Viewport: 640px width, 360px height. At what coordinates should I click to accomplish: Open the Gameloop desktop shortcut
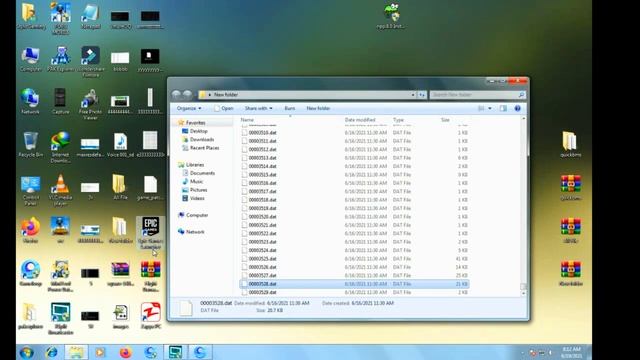(31, 273)
